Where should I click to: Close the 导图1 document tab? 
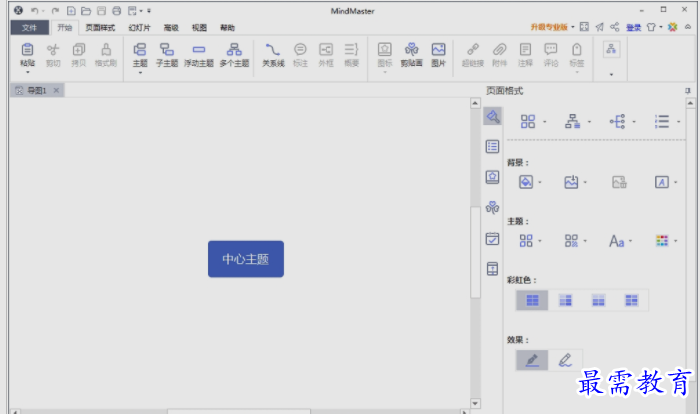point(56,91)
